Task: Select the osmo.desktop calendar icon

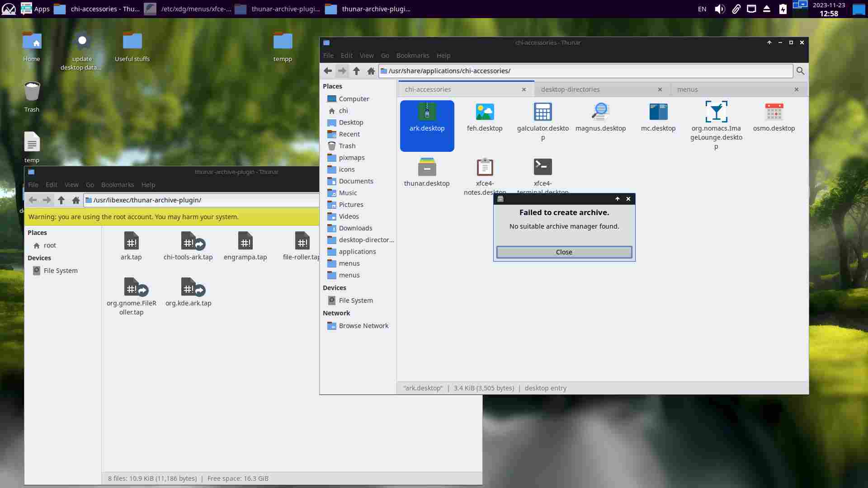Action: 774,112
